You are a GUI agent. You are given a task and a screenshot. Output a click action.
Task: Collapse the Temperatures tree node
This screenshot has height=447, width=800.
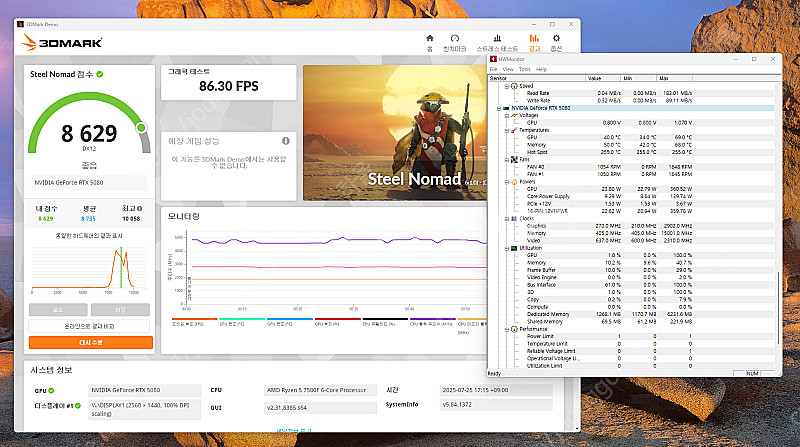pyautogui.click(x=507, y=130)
